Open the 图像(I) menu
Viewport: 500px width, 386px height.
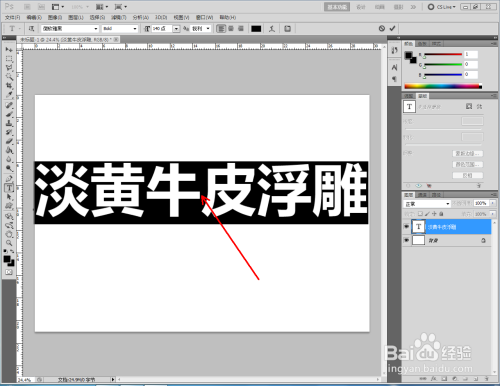pos(55,17)
